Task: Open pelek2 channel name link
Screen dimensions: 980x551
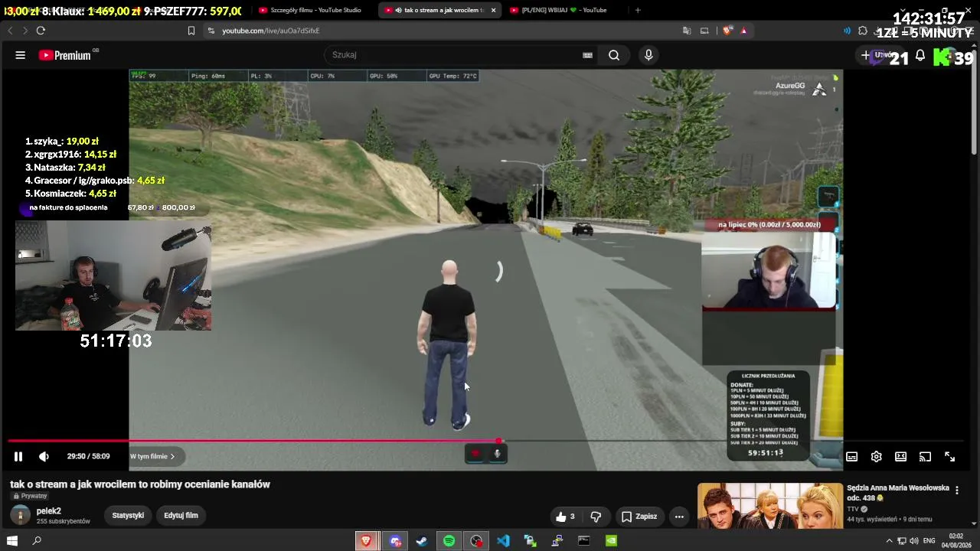Action: pyautogui.click(x=49, y=511)
